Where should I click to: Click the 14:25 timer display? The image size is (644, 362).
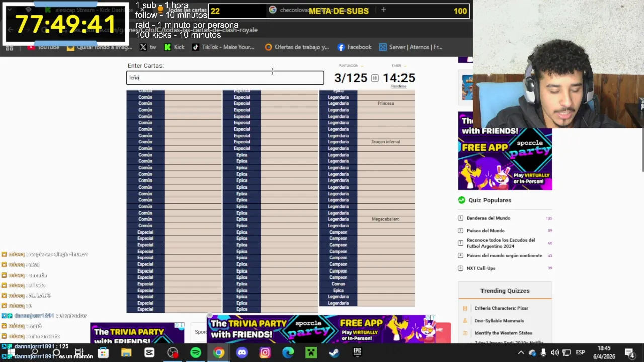(399, 78)
